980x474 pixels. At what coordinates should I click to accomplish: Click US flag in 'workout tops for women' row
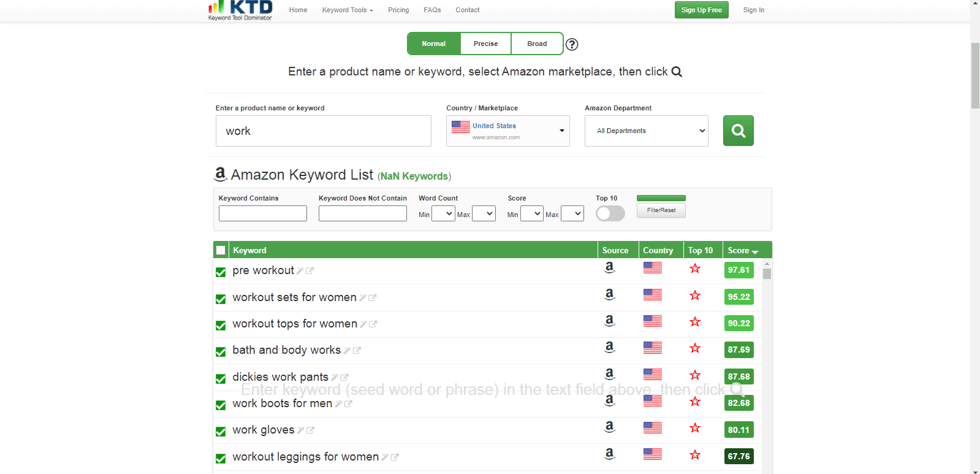coord(653,321)
